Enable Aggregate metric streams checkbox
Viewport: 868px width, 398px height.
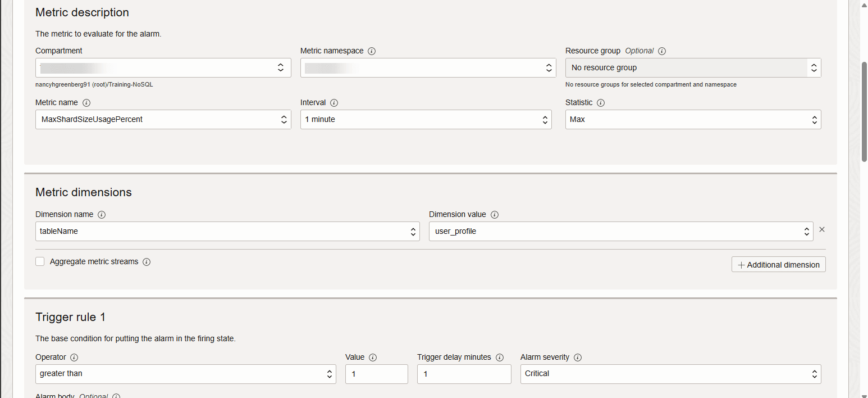point(40,261)
